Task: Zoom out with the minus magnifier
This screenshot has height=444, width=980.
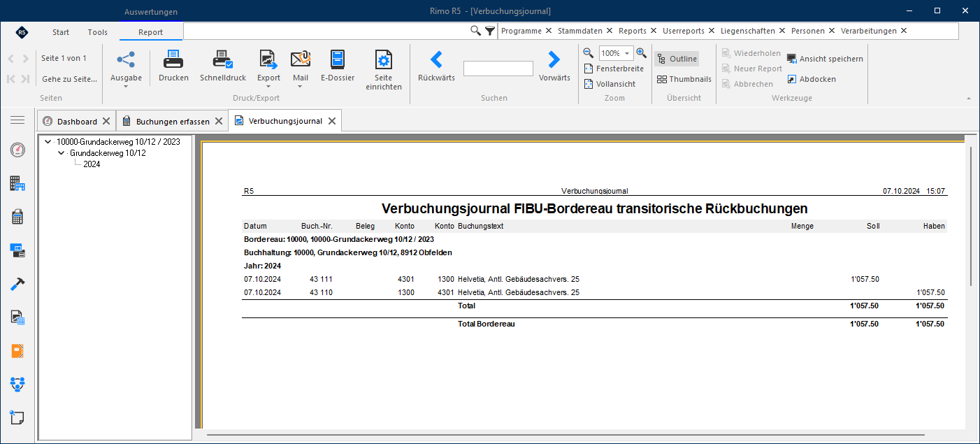Action: point(589,53)
